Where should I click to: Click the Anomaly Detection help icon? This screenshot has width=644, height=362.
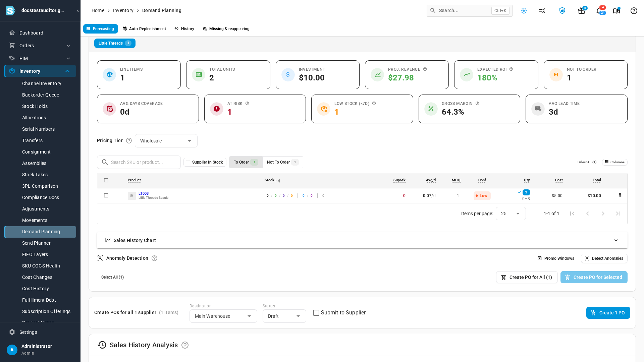(x=154, y=258)
